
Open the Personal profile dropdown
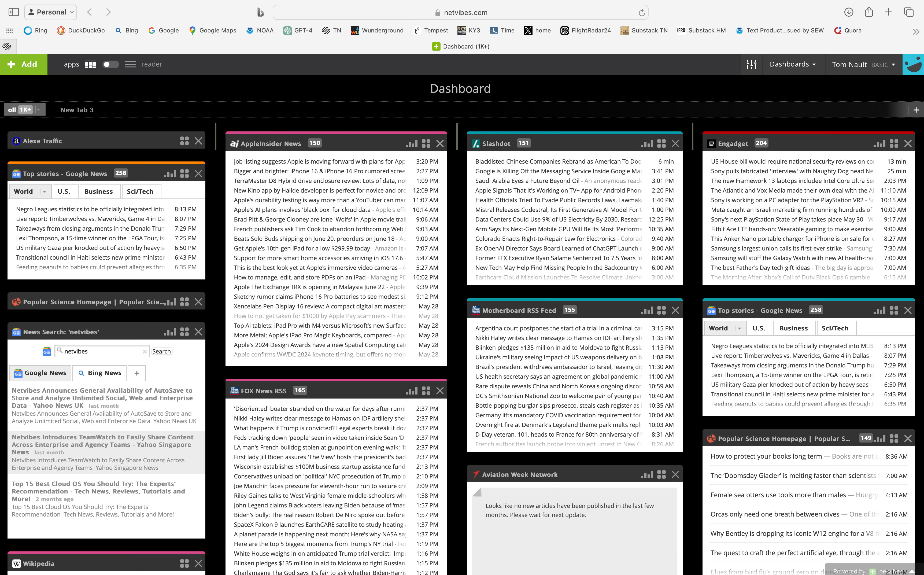click(51, 12)
